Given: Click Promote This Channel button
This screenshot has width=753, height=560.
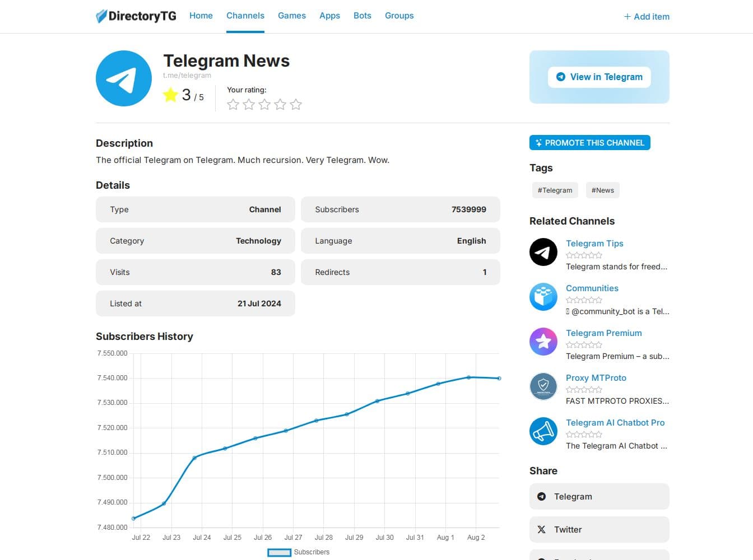Looking at the screenshot, I should (589, 143).
